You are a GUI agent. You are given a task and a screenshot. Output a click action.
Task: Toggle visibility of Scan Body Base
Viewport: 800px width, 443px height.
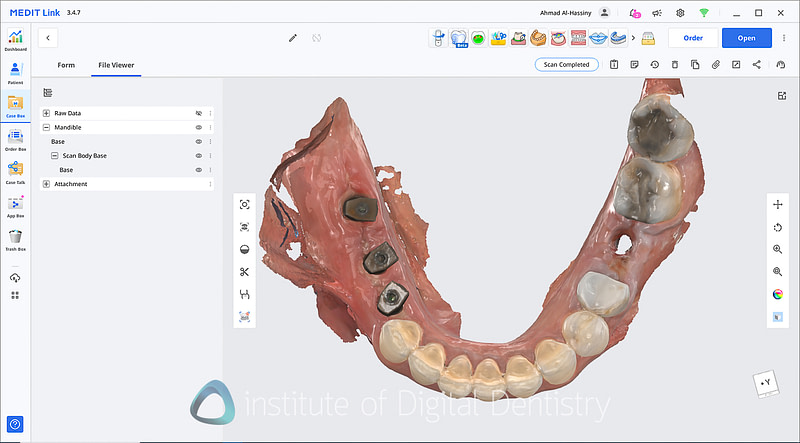(199, 156)
